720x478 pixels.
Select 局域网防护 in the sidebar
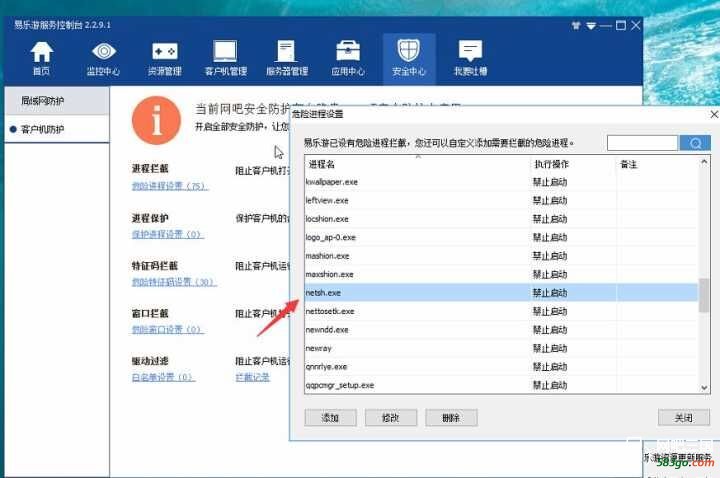click(x=57, y=101)
